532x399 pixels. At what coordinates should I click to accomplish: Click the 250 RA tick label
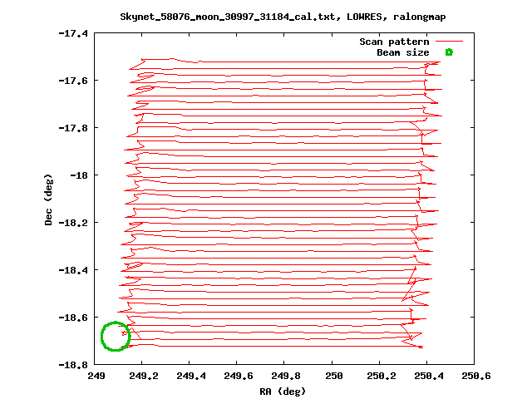[334, 376]
